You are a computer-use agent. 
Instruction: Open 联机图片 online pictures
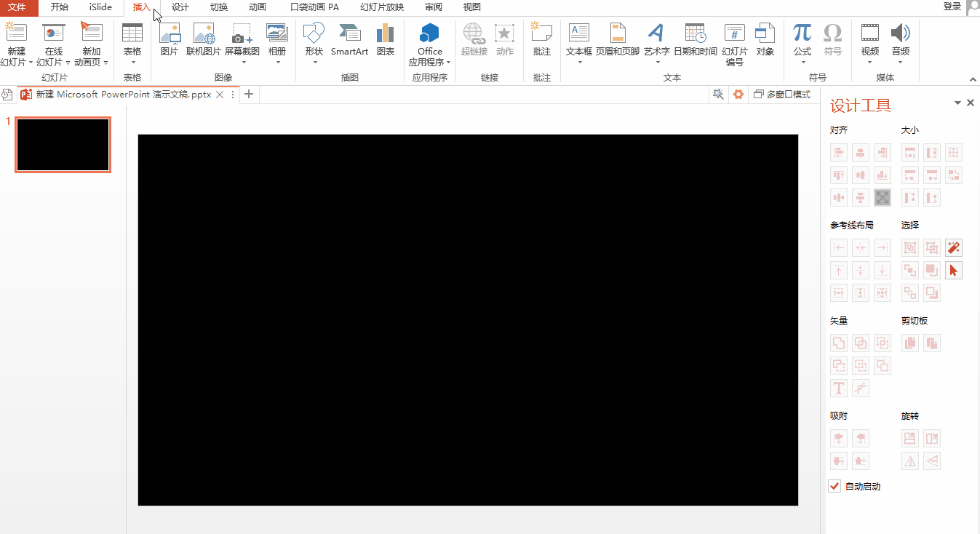pos(204,40)
